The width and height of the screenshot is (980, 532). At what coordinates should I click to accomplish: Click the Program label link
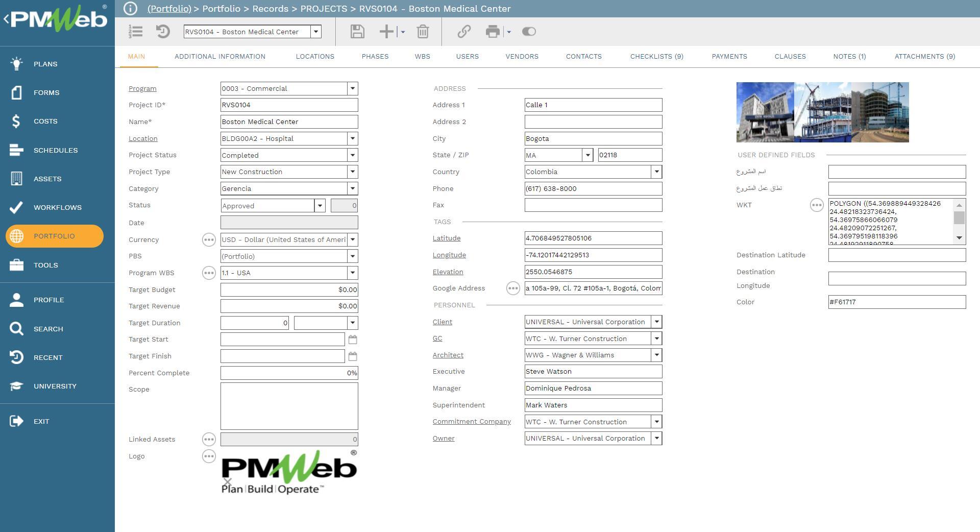coord(142,88)
